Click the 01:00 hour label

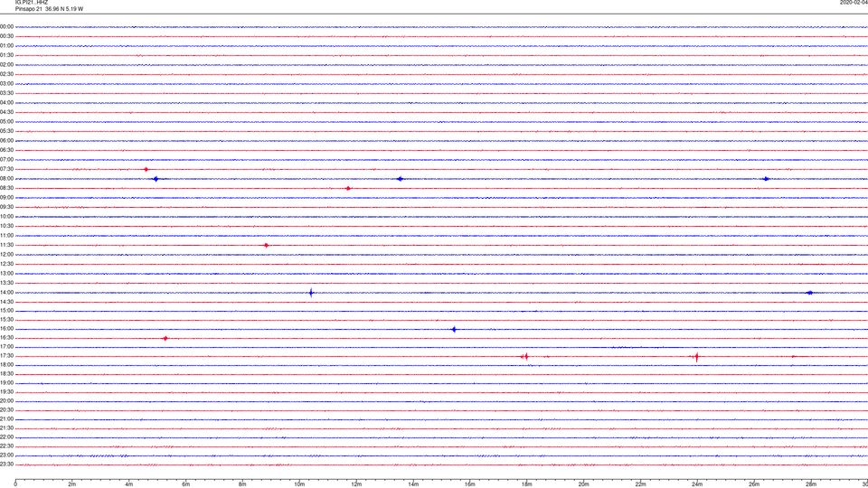click(x=6, y=45)
